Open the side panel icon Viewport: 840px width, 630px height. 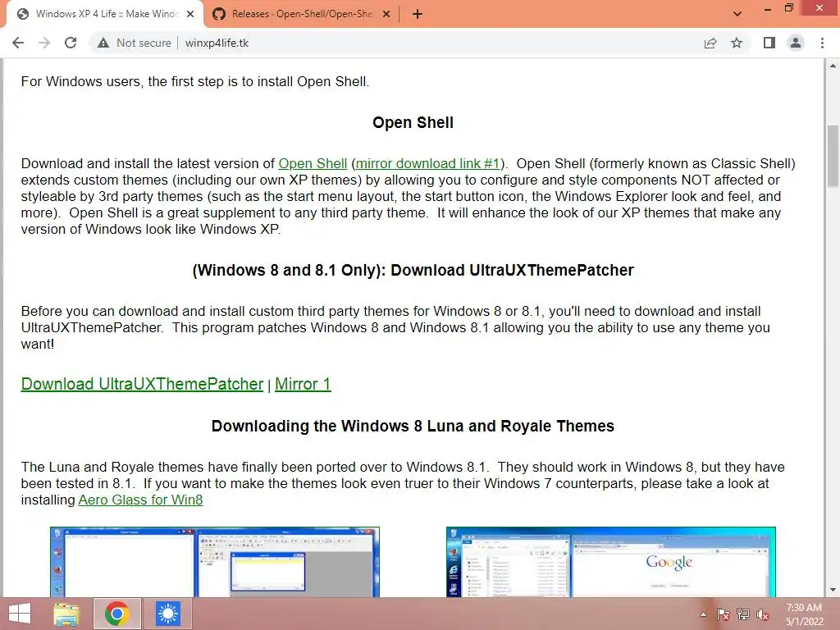pyautogui.click(x=769, y=43)
